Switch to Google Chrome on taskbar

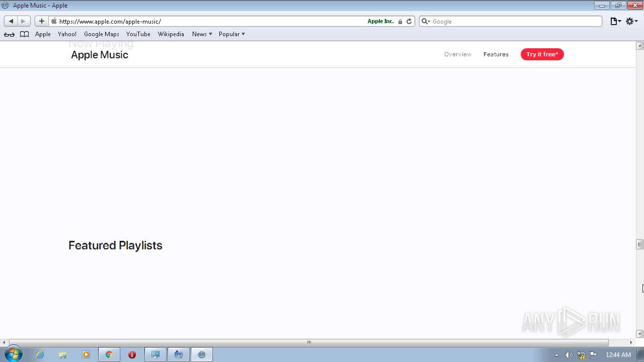pyautogui.click(x=109, y=354)
